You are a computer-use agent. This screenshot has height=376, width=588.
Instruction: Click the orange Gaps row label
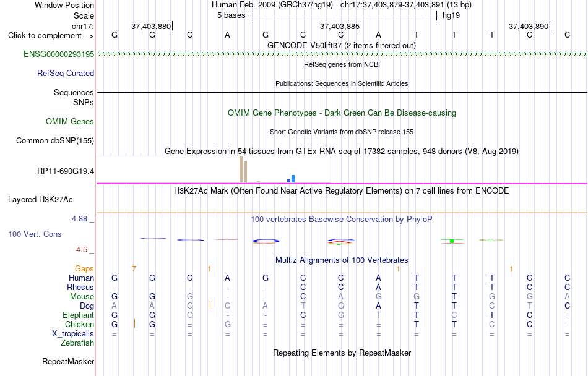84,269
